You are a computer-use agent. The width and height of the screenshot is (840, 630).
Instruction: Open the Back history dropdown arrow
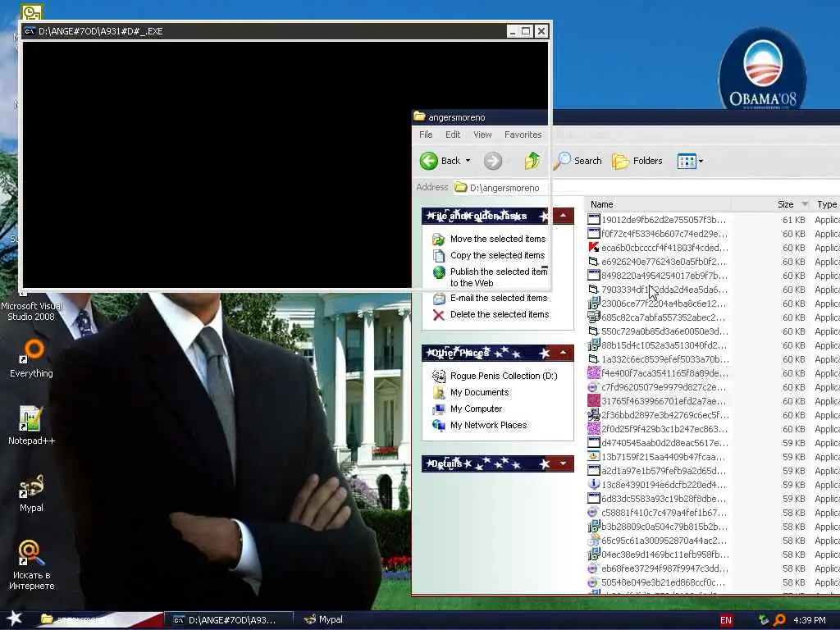click(x=468, y=161)
